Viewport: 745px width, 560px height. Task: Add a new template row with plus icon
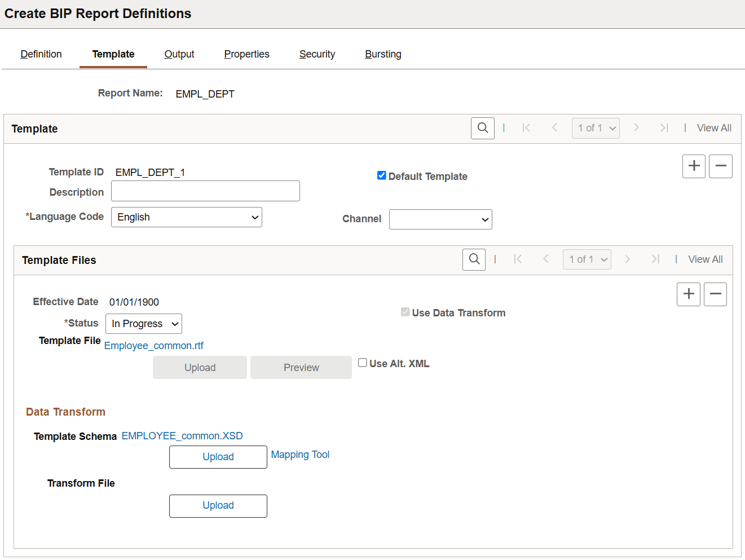[694, 166]
